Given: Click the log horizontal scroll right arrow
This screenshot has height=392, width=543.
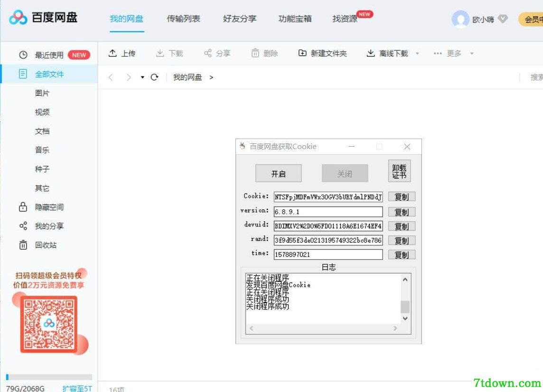Looking at the screenshot, I should pos(395,328).
